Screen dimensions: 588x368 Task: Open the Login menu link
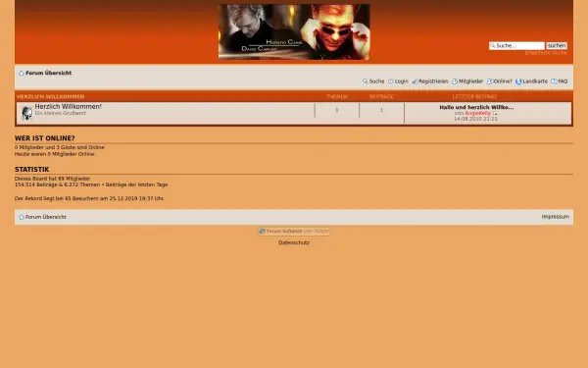click(401, 81)
